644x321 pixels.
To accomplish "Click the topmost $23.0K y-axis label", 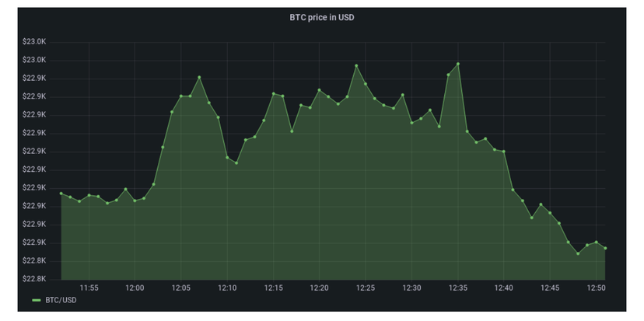I will point(35,41).
